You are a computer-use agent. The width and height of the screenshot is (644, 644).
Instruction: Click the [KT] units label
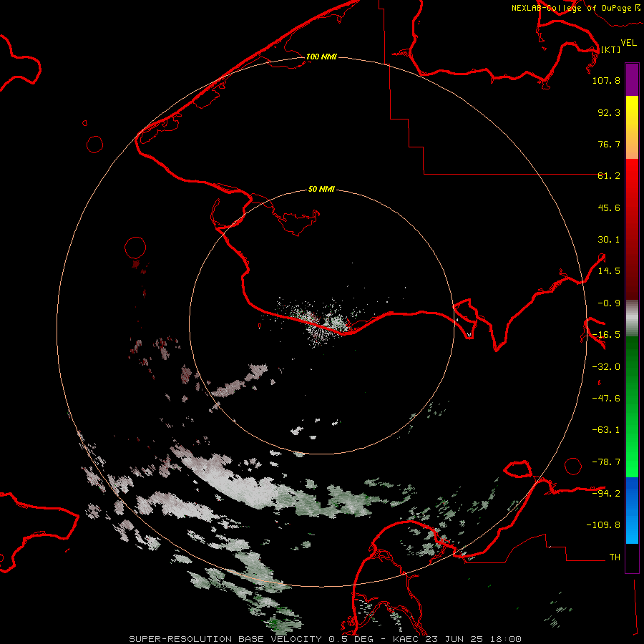[610, 49]
